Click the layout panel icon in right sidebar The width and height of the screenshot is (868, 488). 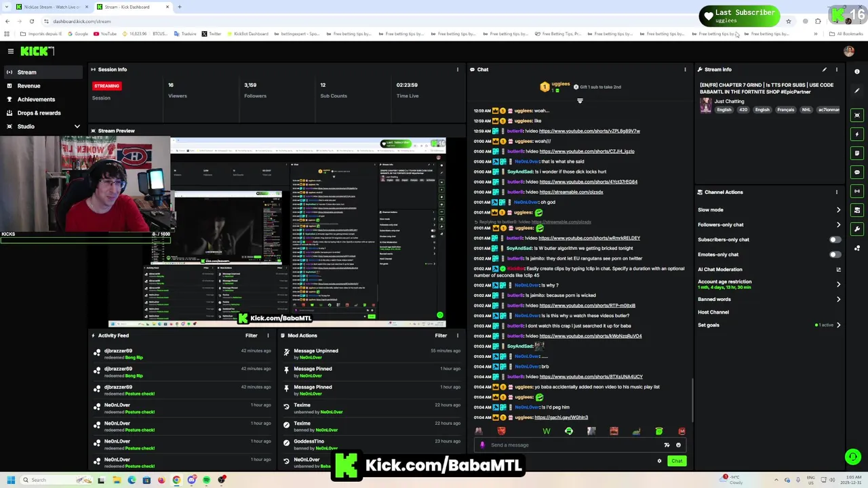click(x=857, y=210)
